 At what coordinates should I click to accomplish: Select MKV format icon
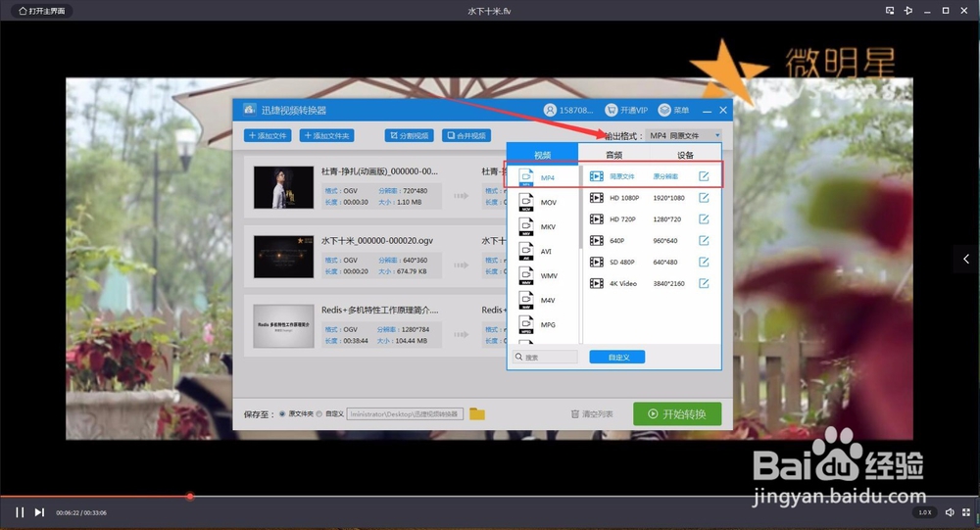(x=526, y=226)
